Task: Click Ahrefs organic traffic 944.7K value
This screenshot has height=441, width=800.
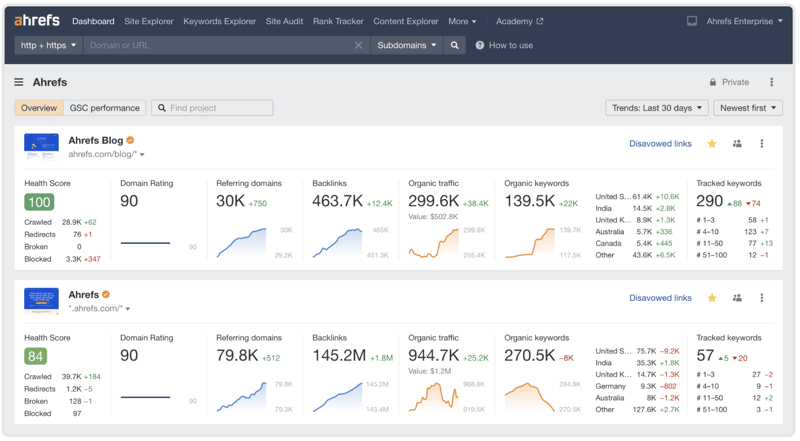Action: 434,355
